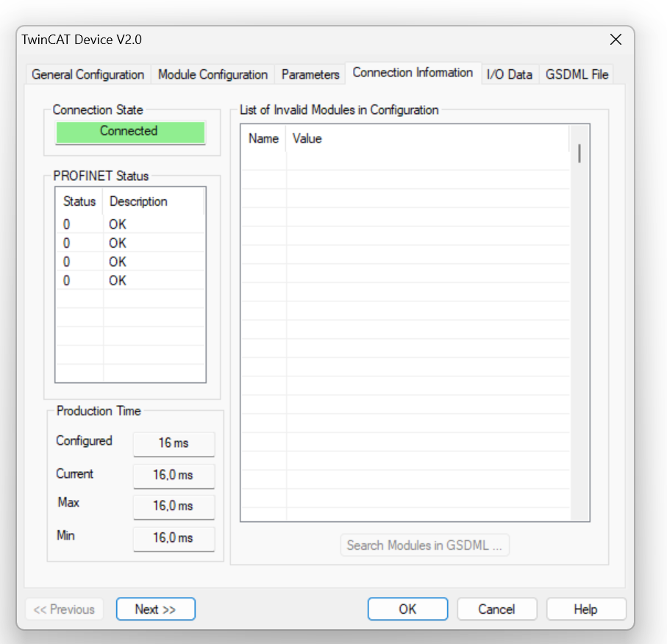
Task: Click the PROFINET Status group label
Action: [101, 176]
